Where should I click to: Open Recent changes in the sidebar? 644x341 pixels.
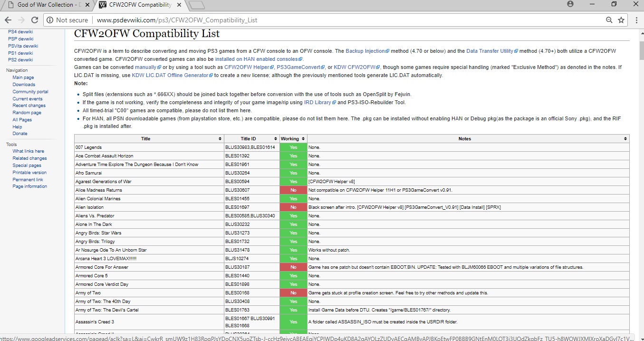pos(29,106)
